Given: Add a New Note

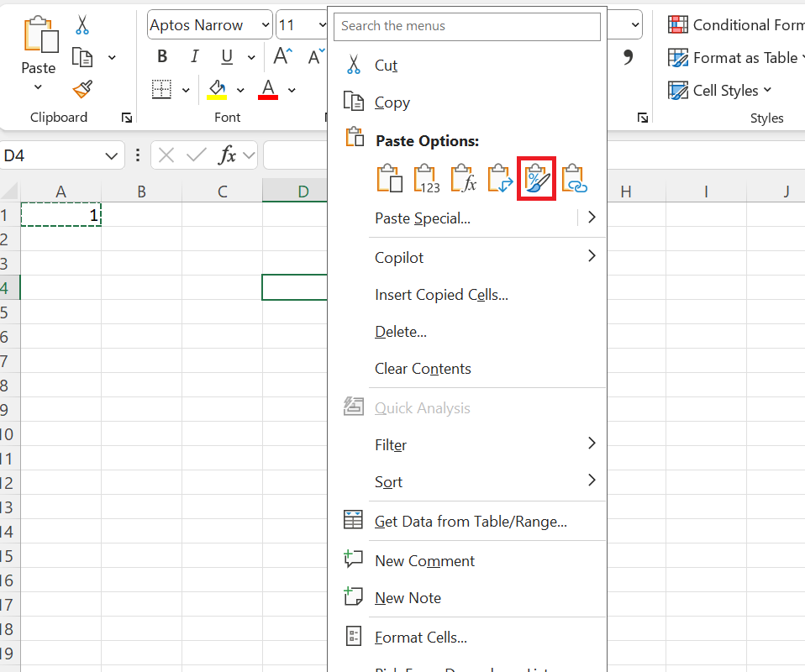Looking at the screenshot, I should pos(466,597).
